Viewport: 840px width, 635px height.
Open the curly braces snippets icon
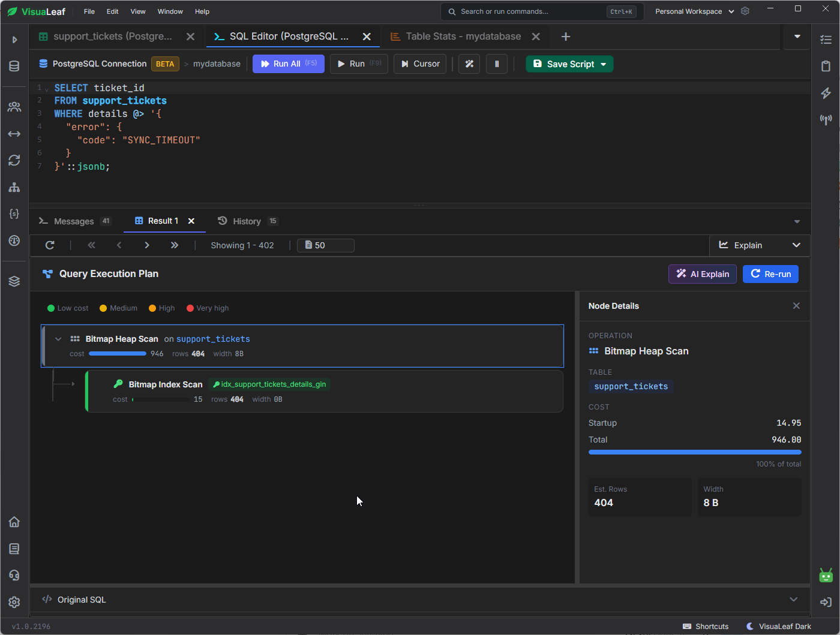pyautogui.click(x=14, y=213)
